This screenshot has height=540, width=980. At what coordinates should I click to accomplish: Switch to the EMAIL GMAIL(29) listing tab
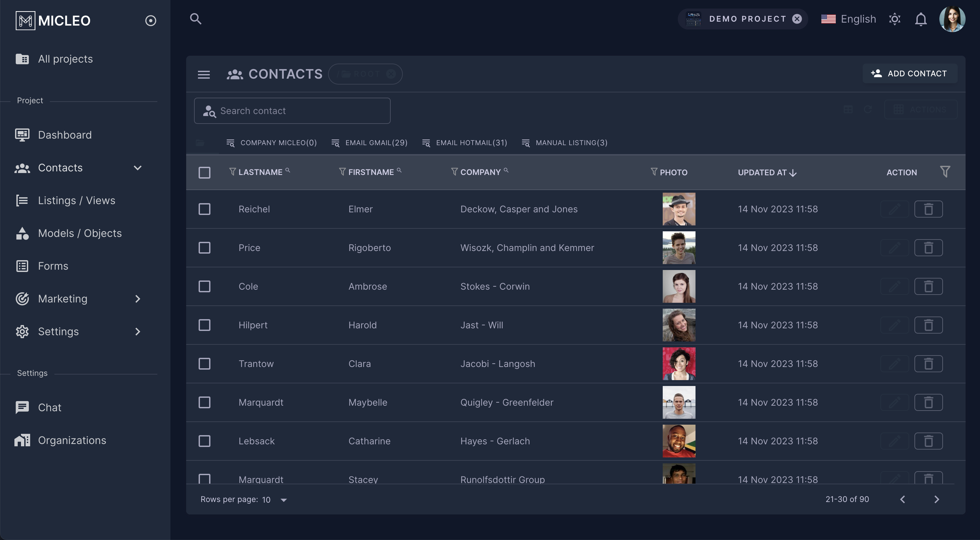pos(369,143)
